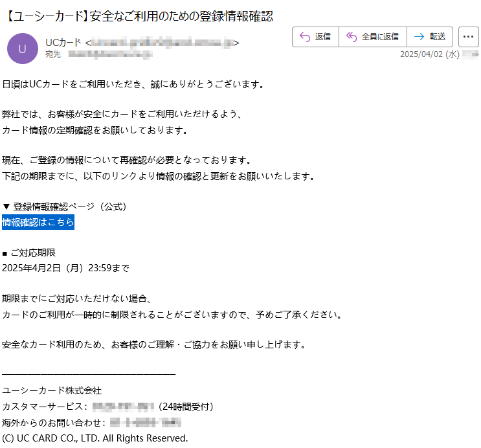Click the line 現在、ご登録の情報について再確認が必要

(127, 160)
